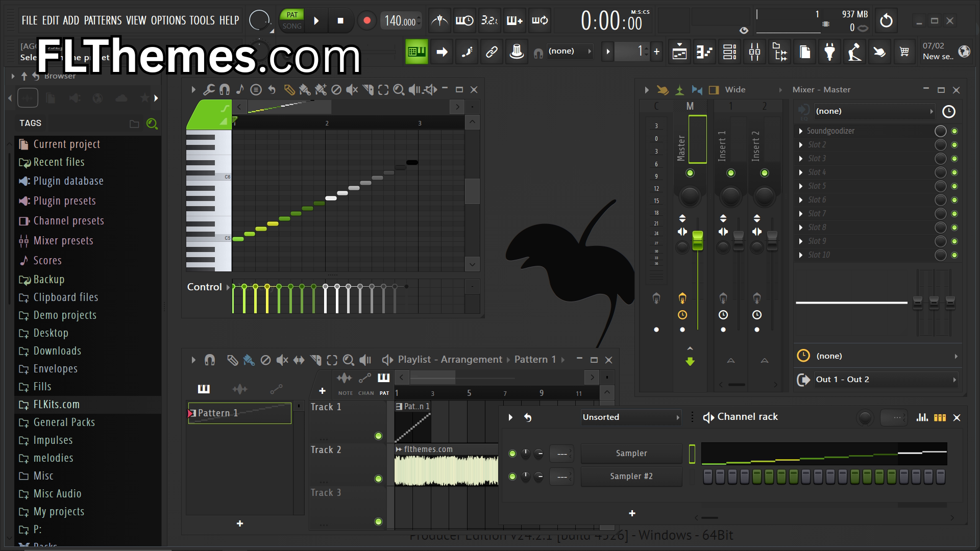The height and width of the screenshot is (551, 980).
Task: Mute Track 1 in the Playlist
Action: click(378, 436)
